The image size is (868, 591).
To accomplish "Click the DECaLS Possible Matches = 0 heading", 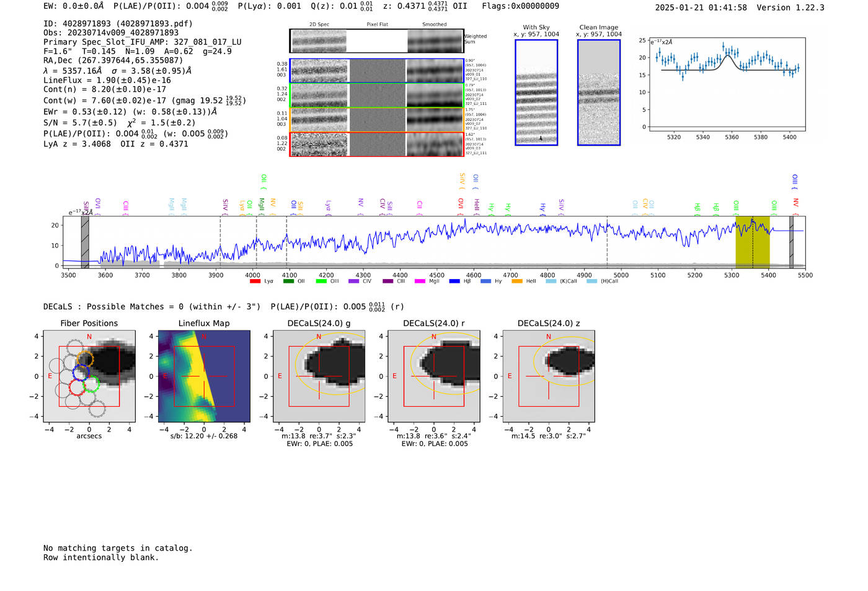I will click(152, 306).
